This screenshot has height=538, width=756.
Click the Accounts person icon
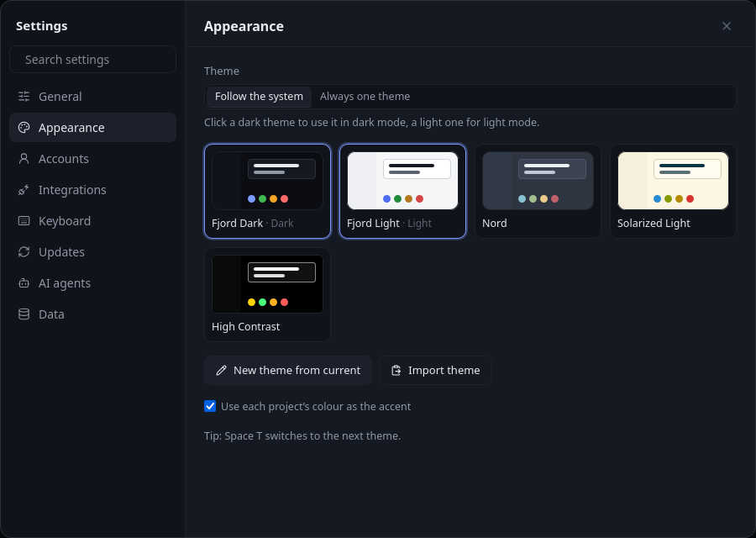24,159
